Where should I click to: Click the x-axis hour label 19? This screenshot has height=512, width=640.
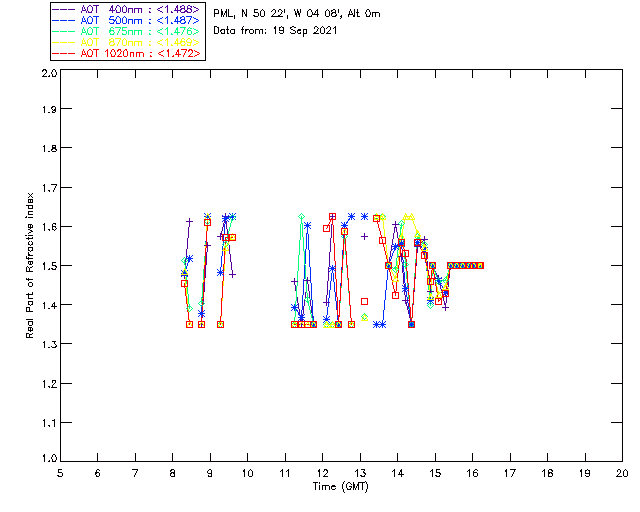[585, 473]
